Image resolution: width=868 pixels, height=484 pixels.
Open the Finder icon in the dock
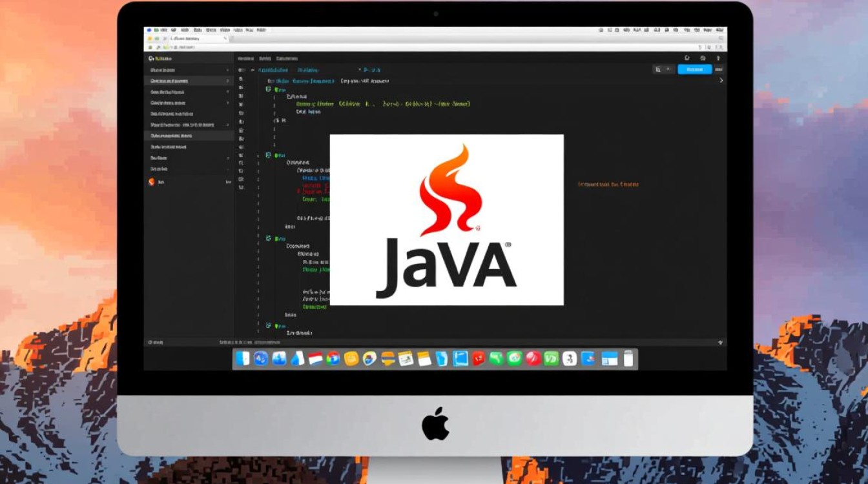[243, 359]
